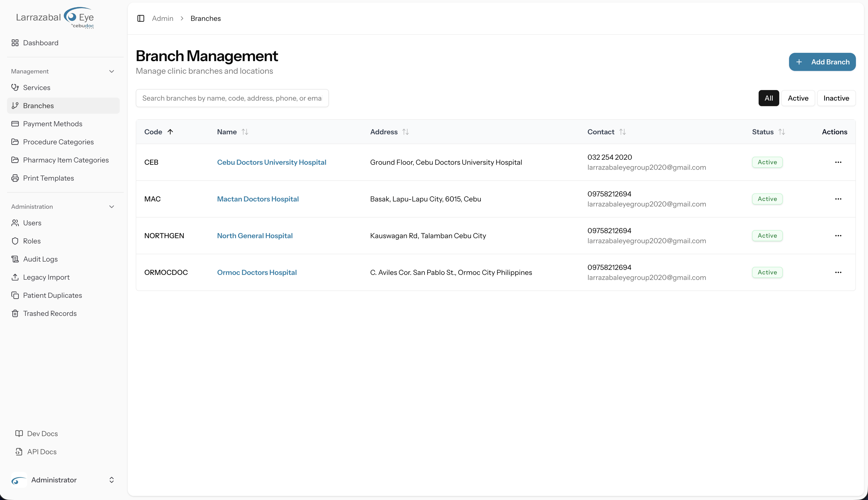
Task: Click the Administrator avatar image
Action: 19,480
